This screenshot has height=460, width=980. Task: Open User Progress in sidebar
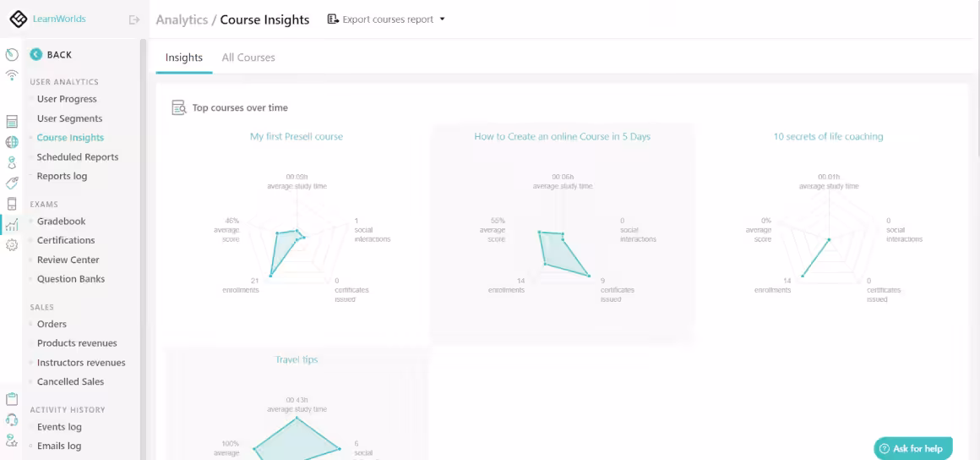tap(67, 99)
